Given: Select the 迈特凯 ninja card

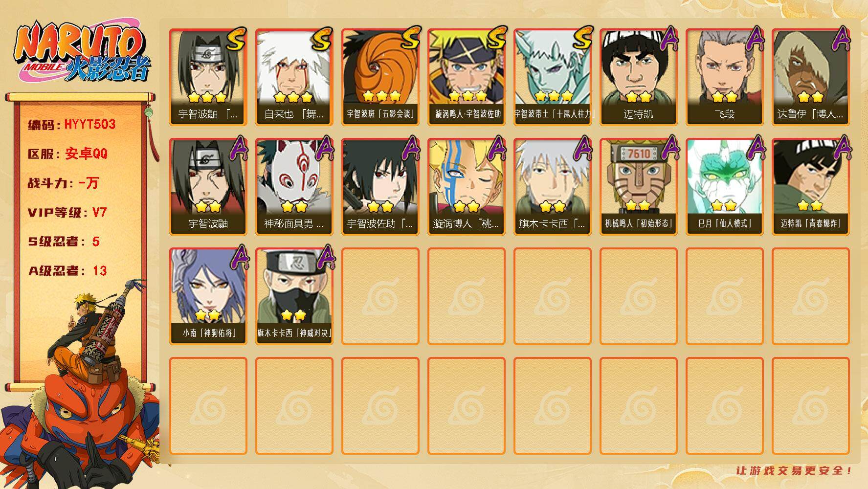Looking at the screenshot, I should pos(638,77).
